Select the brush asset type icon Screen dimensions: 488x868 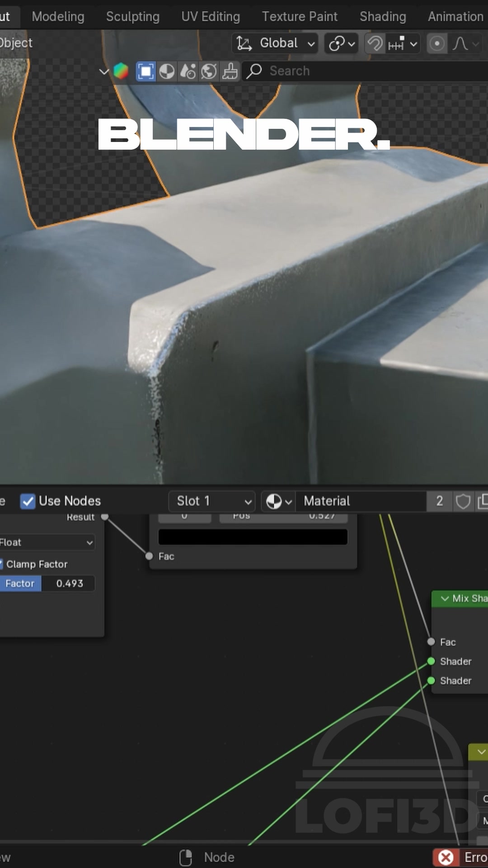230,71
